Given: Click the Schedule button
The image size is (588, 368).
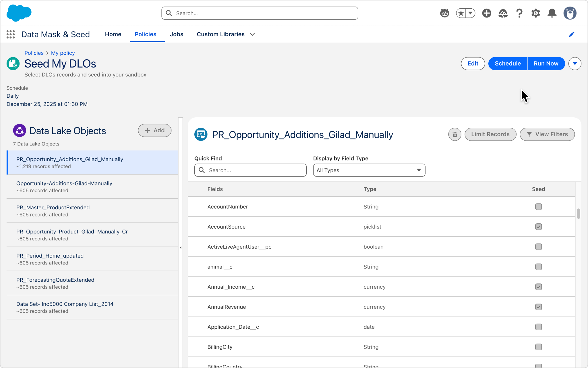Looking at the screenshot, I should (x=508, y=64).
